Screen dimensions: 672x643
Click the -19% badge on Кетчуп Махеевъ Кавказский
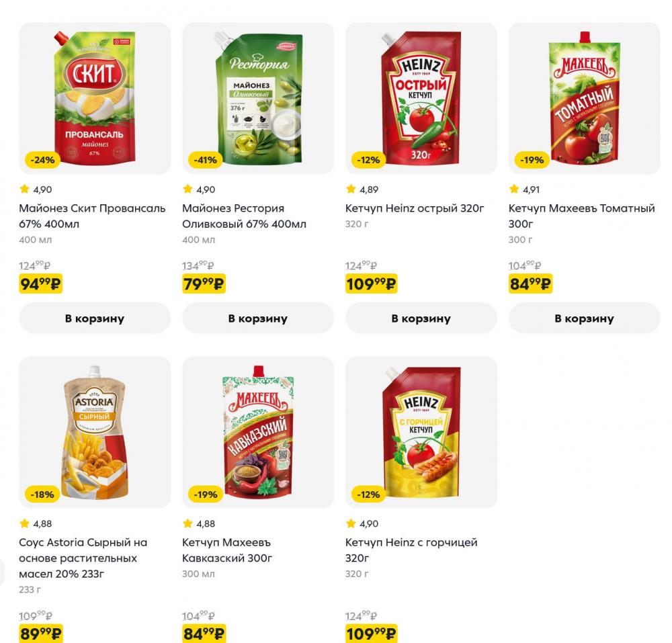tap(204, 495)
